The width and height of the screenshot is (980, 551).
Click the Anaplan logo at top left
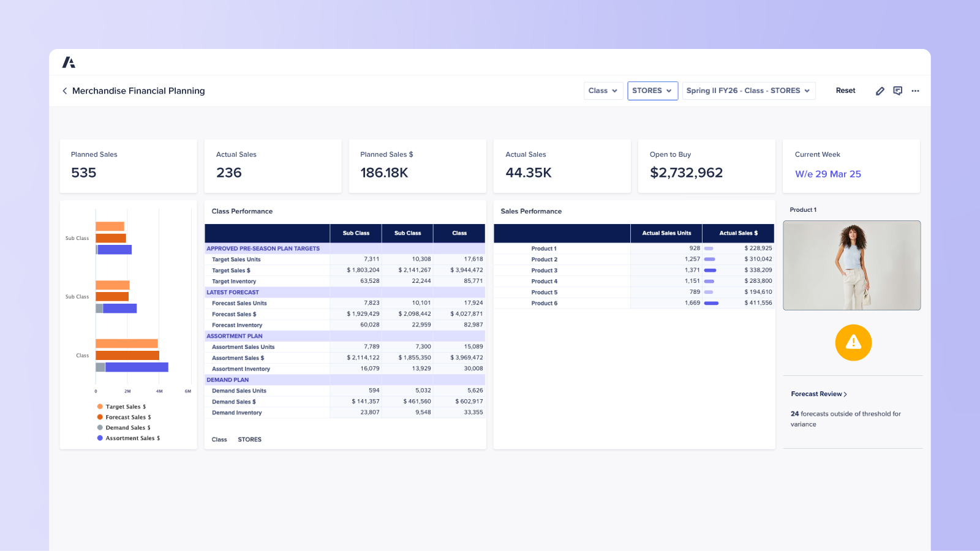(x=70, y=62)
